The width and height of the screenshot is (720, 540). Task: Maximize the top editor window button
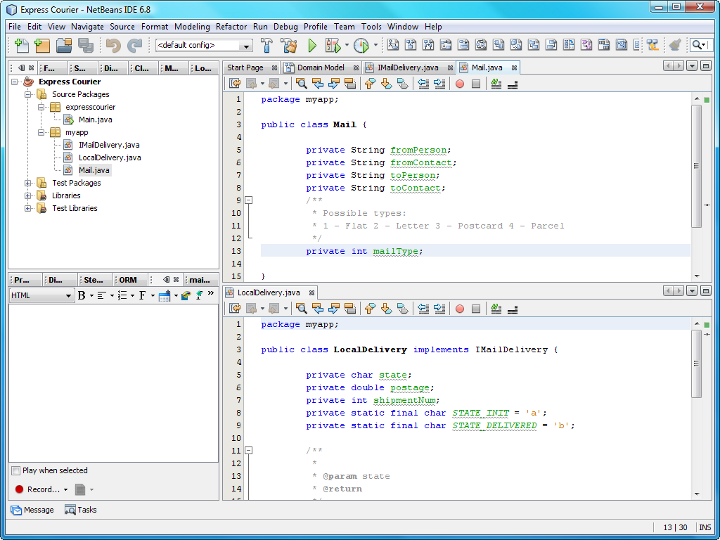pyautogui.click(x=706, y=66)
